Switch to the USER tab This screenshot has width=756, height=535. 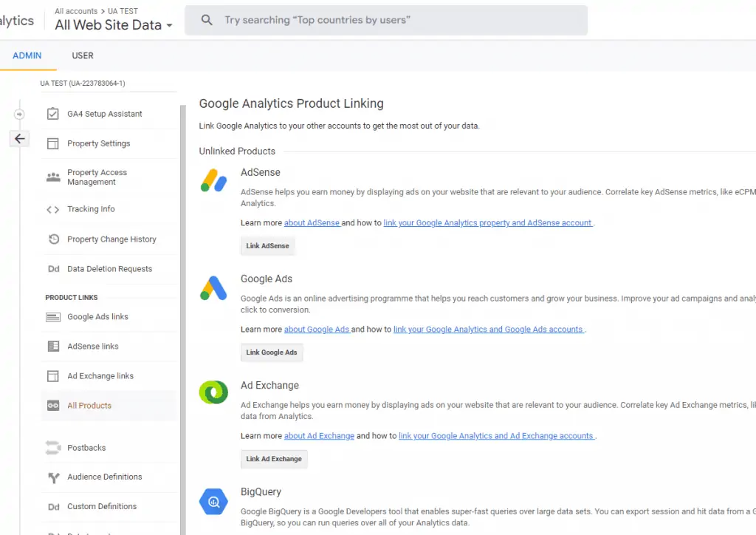pos(82,55)
